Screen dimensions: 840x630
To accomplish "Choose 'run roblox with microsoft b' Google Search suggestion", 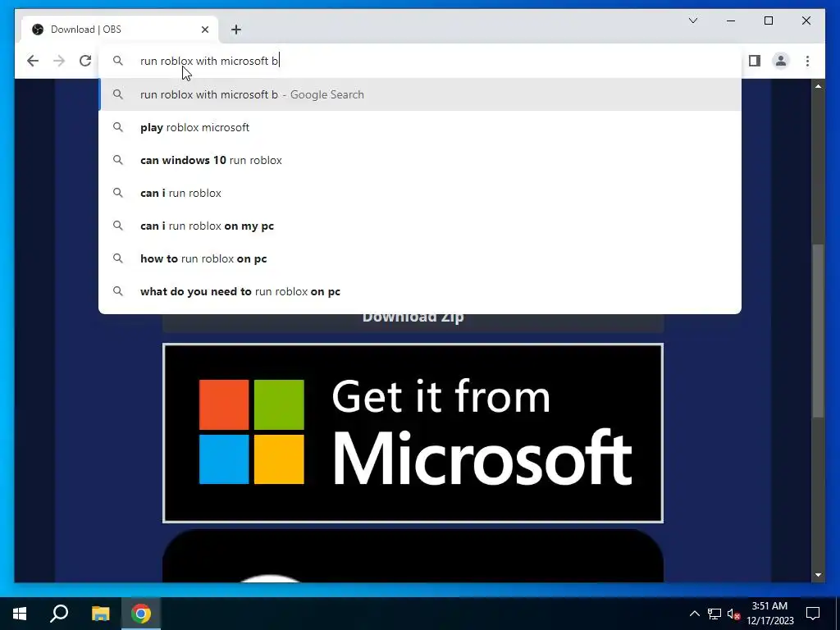I will click(x=421, y=95).
